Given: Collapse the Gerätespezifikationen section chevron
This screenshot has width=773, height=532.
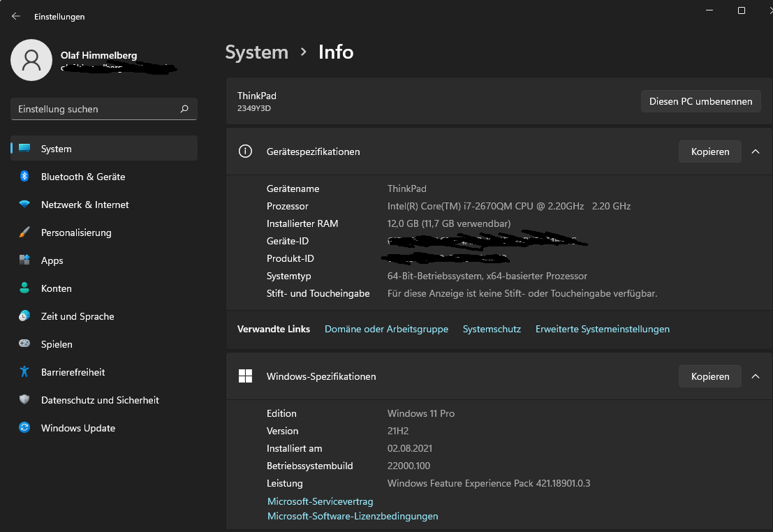Looking at the screenshot, I should tap(756, 152).
